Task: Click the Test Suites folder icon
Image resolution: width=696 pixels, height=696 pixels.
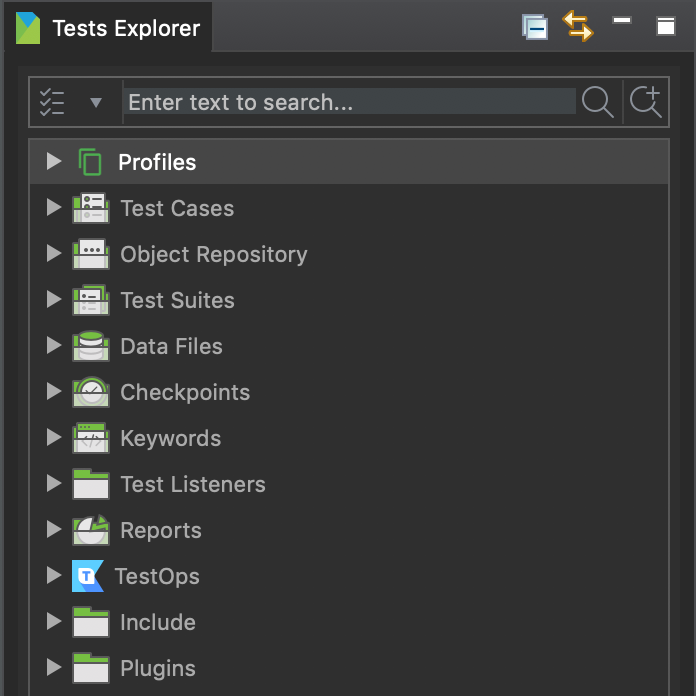Action: (91, 300)
